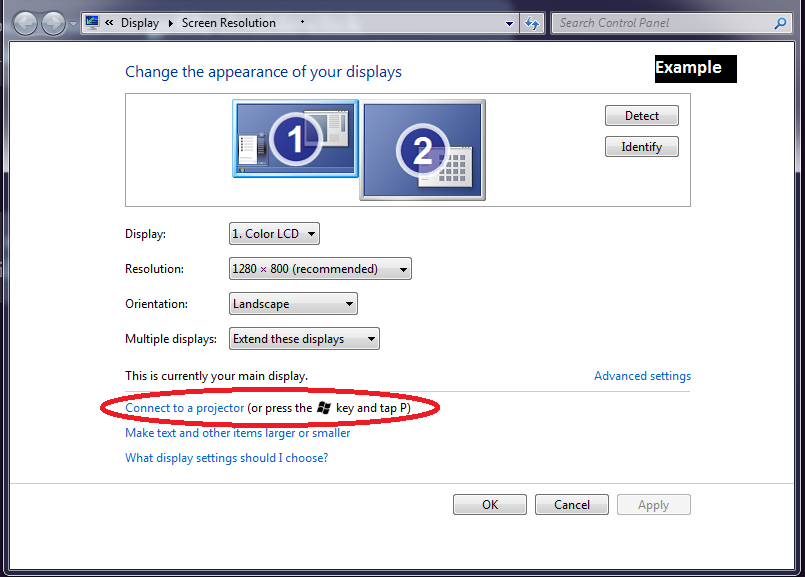Viewport: 805px width, 577px height.
Task: Click the Control Panel icon in address bar
Action: click(x=92, y=23)
